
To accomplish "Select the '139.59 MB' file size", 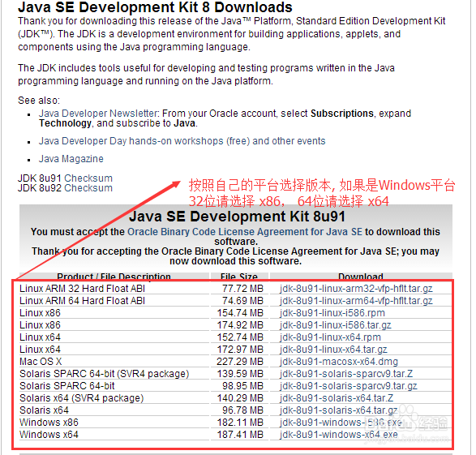I will pos(240,374).
